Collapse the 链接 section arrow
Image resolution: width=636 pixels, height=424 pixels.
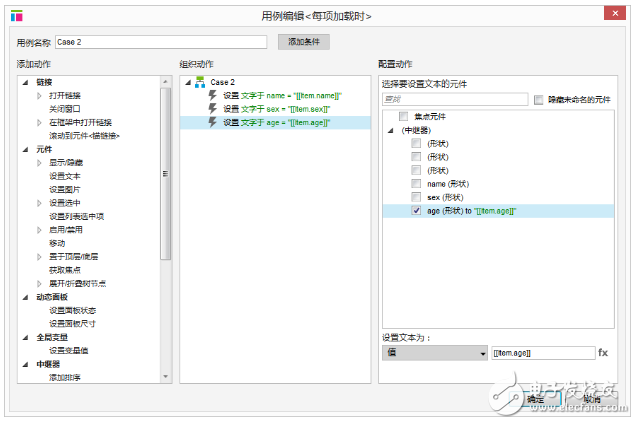(x=25, y=82)
